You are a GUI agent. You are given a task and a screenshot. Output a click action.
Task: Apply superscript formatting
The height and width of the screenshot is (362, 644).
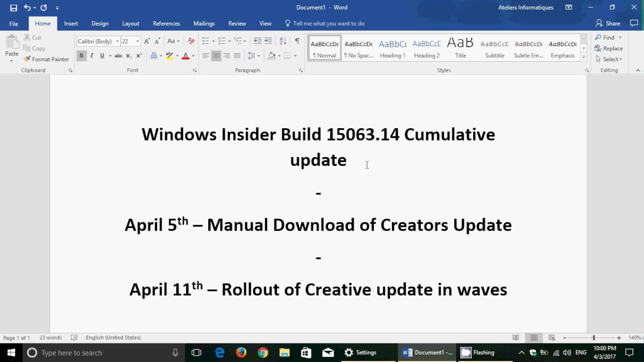[139, 56]
